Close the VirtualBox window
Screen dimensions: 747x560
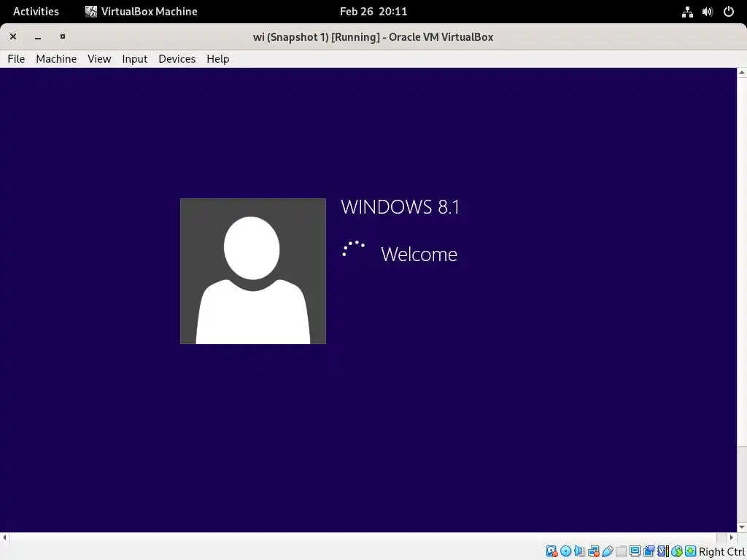pyautogui.click(x=13, y=36)
